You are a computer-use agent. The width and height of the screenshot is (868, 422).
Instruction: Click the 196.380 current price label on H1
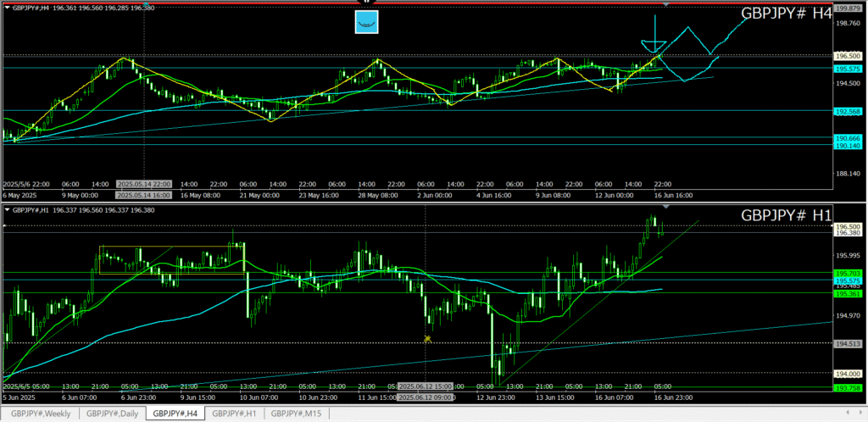(x=848, y=233)
